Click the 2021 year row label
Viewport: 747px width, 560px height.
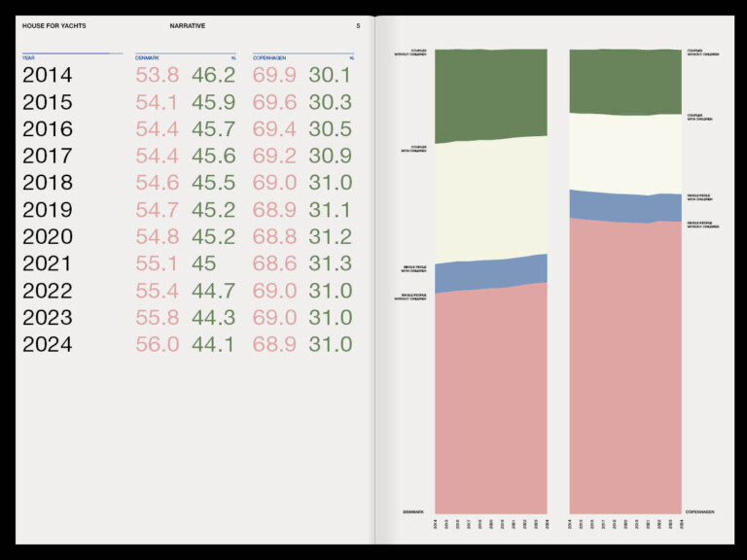(x=48, y=263)
